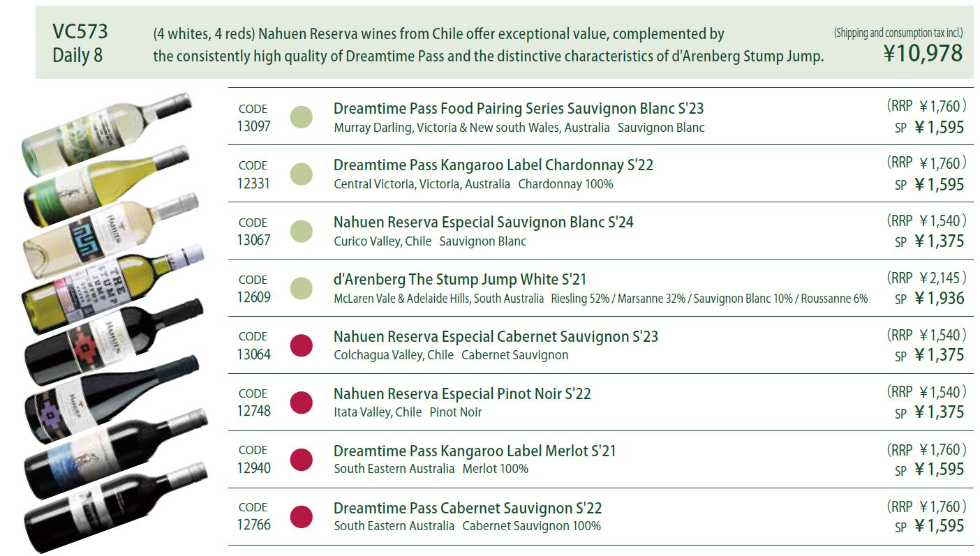Open Nahuen Reserva Especial Cabernet Sauvignon S'23
Viewport: 980px width, 556px height.
[x=496, y=336]
